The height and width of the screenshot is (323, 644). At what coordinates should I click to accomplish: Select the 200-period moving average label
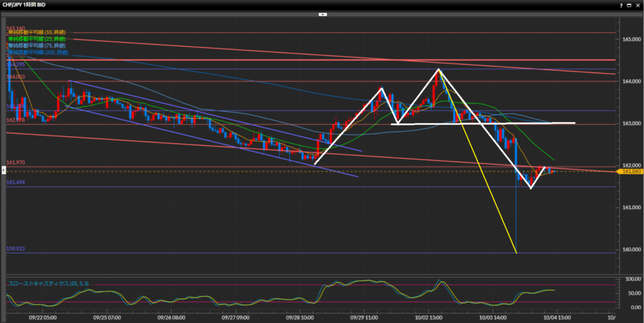(x=39, y=53)
